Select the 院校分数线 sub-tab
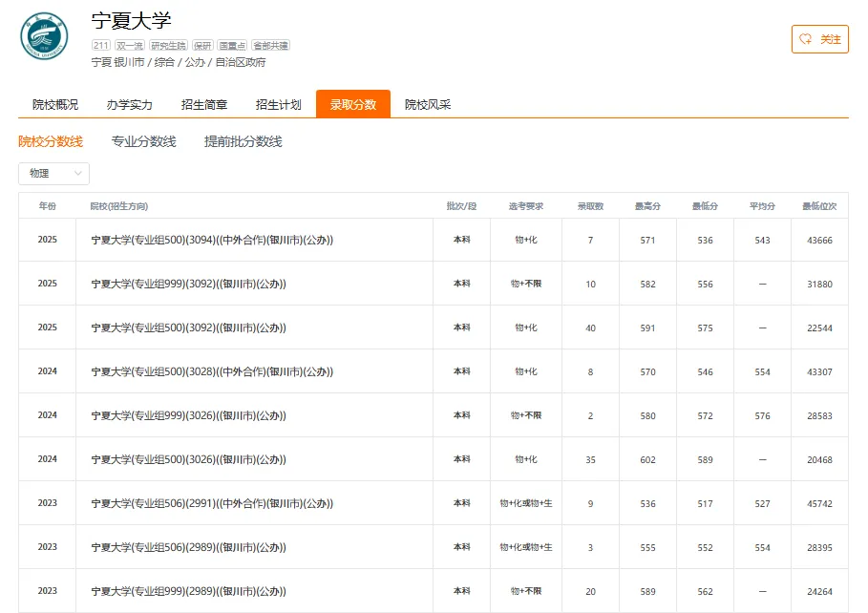The height and width of the screenshot is (613, 868). pyautogui.click(x=51, y=141)
